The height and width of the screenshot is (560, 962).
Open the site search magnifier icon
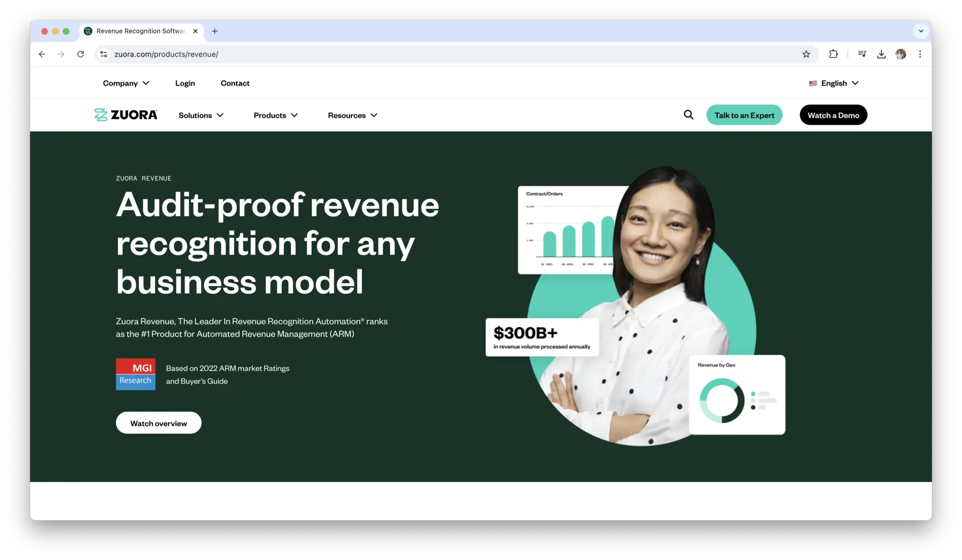pyautogui.click(x=689, y=115)
